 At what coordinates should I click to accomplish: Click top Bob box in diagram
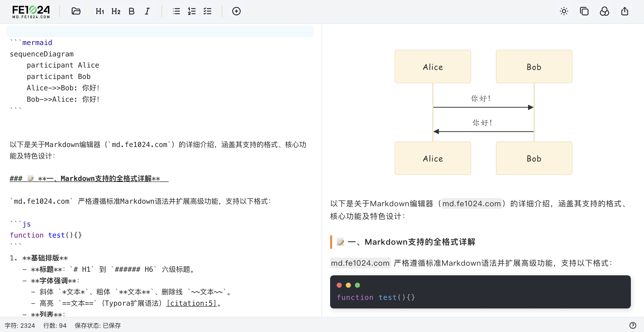(534, 67)
